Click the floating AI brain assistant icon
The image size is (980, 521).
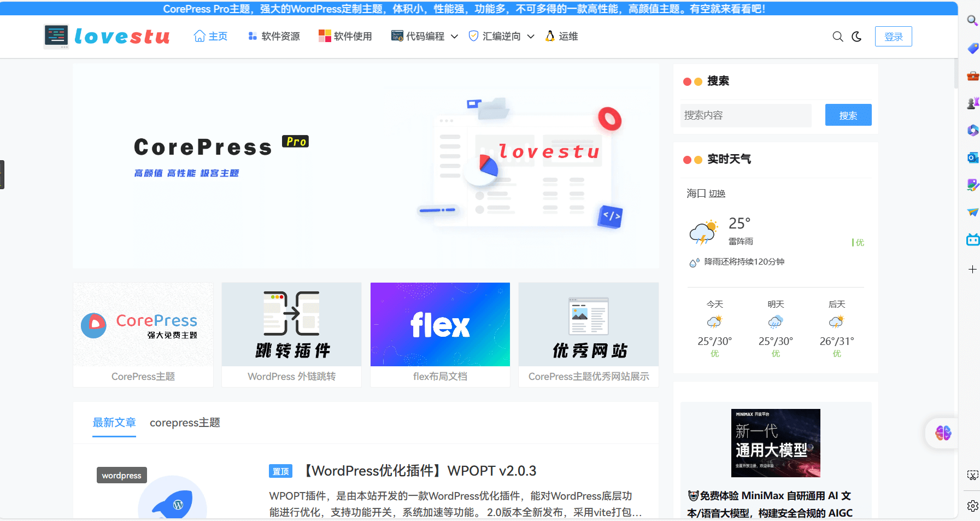click(x=943, y=433)
